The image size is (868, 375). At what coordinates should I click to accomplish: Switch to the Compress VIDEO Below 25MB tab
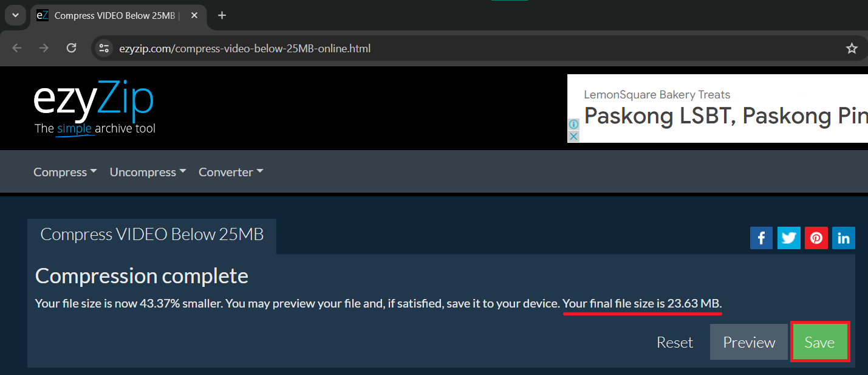(x=115, y=15)
